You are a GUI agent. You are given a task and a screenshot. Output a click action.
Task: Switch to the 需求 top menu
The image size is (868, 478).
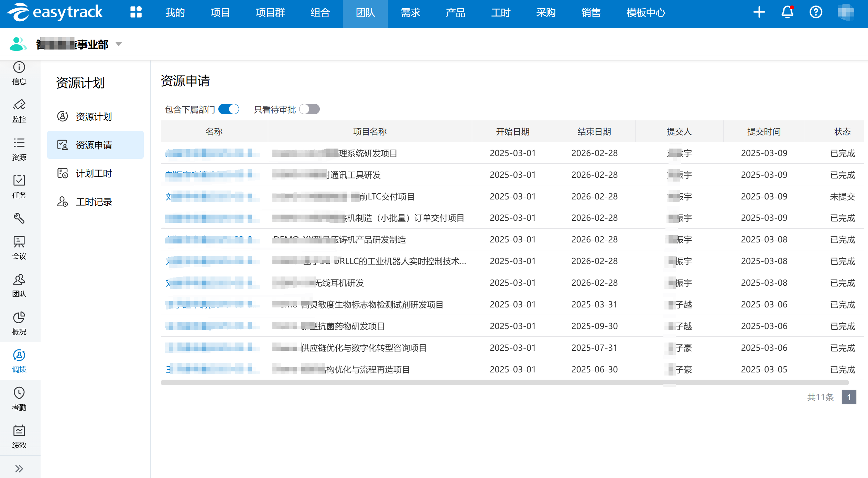tap(410, 13)
